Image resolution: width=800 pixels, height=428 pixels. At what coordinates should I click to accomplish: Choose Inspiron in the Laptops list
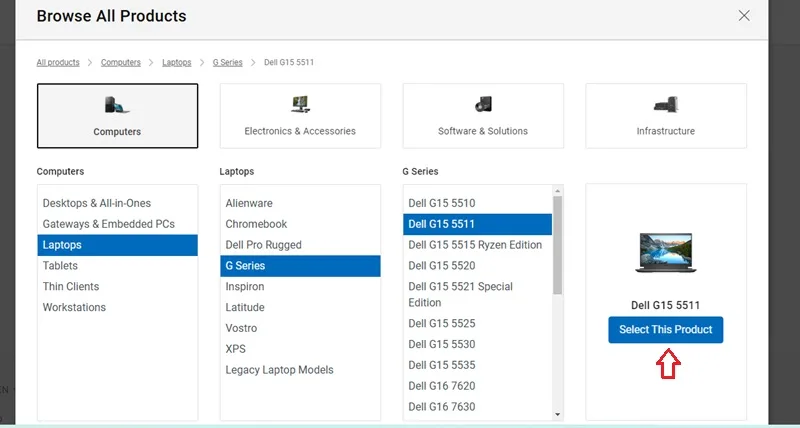click(x=300, y=287)
